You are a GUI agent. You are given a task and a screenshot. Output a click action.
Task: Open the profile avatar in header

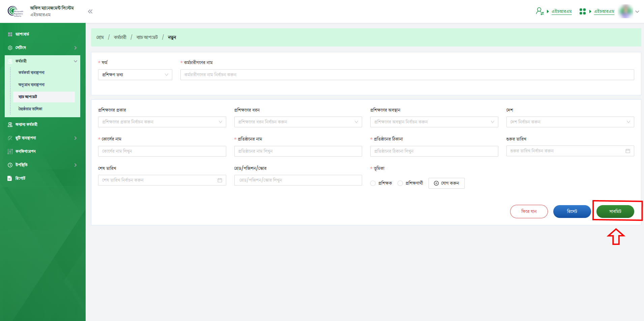coord(626,11)
